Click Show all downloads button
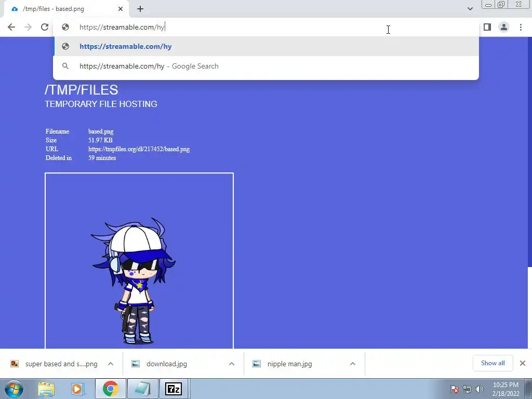Viewport: 532px width, 399px height. pyautogui.click(x=493, y=363)
